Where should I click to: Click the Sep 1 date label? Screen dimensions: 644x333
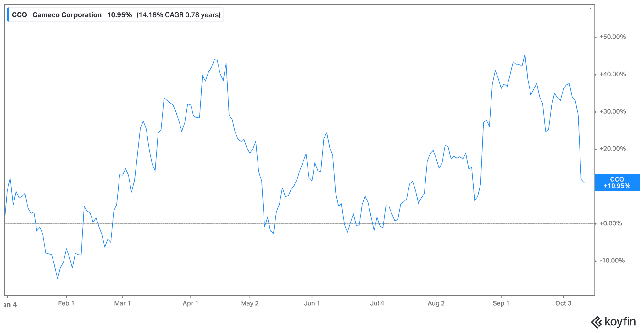(x=501, y=303)
